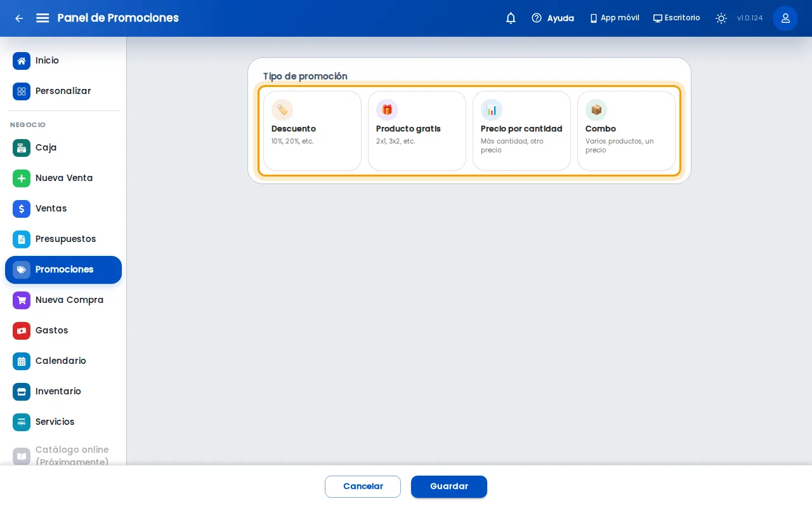Viewport: 812px width, 508px height.
Task: Open notifications bell
Action: point(511,18)
